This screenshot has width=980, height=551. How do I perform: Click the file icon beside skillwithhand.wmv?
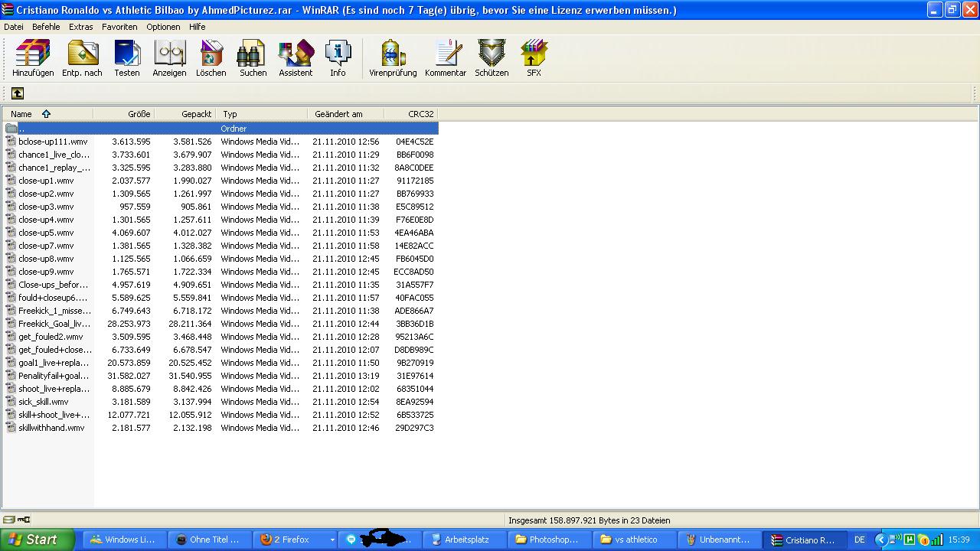click(x=11, y=428)
